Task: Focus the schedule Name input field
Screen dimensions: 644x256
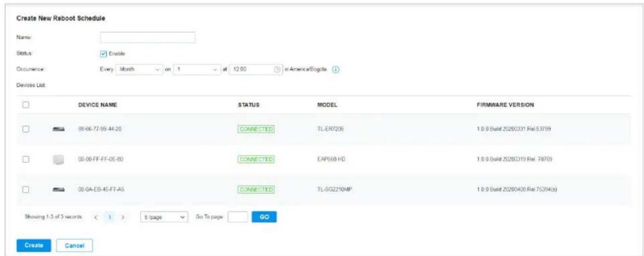Action: (147, 37)
